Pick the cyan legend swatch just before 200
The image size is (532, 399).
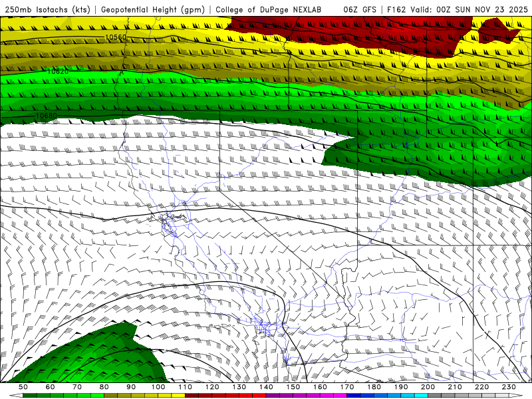421,396
